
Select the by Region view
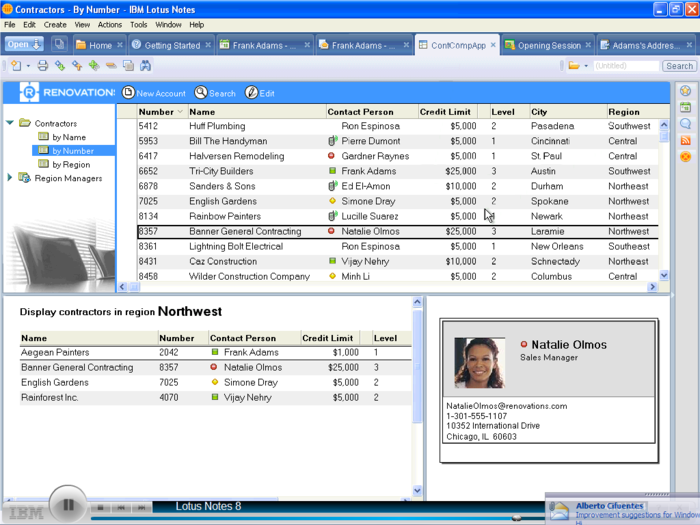coord(71,164)
